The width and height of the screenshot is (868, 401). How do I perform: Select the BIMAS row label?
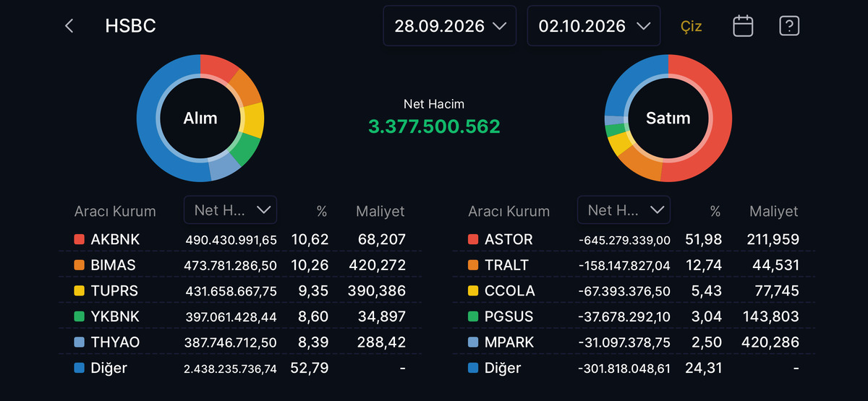coord(113,265)
